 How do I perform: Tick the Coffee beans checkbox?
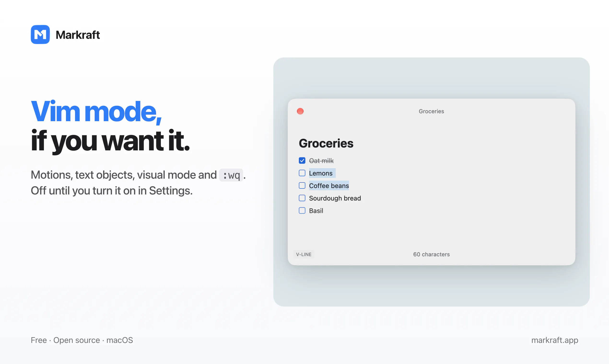302,186
